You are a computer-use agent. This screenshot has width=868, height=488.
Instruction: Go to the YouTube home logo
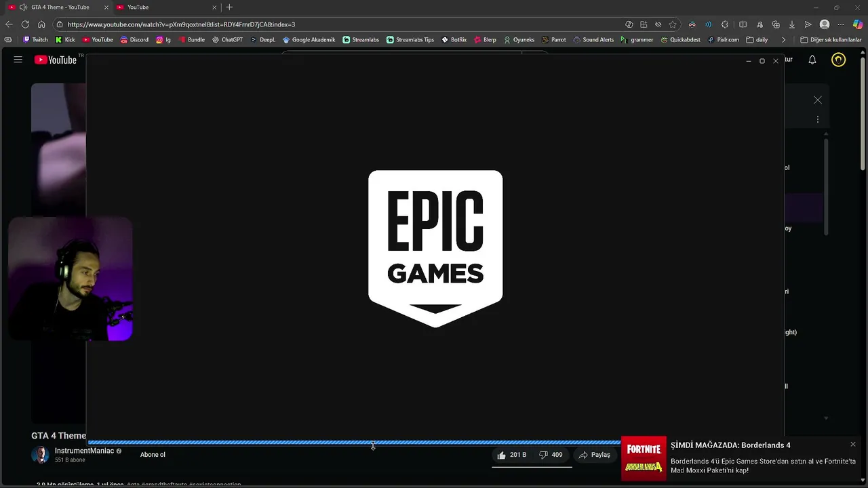[x=56, y=60]
